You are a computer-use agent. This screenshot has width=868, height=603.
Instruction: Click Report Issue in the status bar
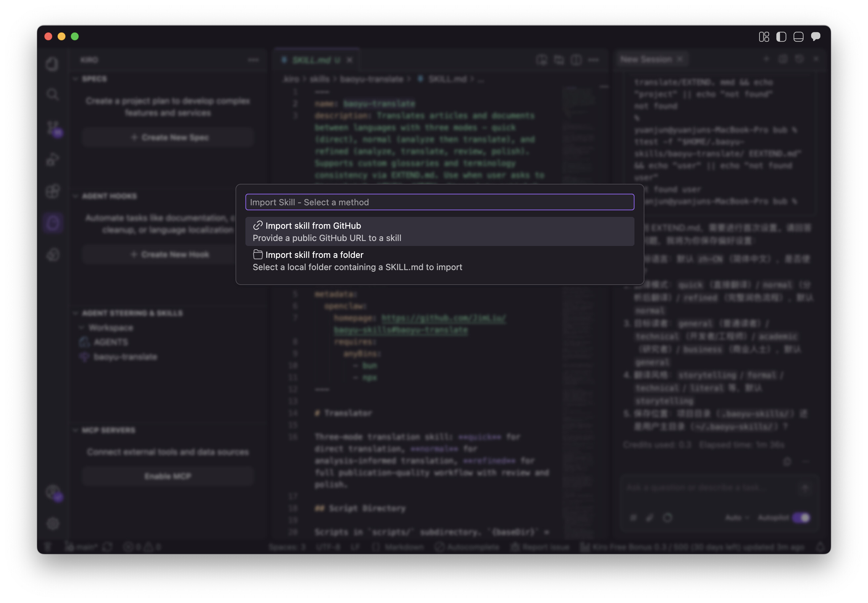coord(540,547)
